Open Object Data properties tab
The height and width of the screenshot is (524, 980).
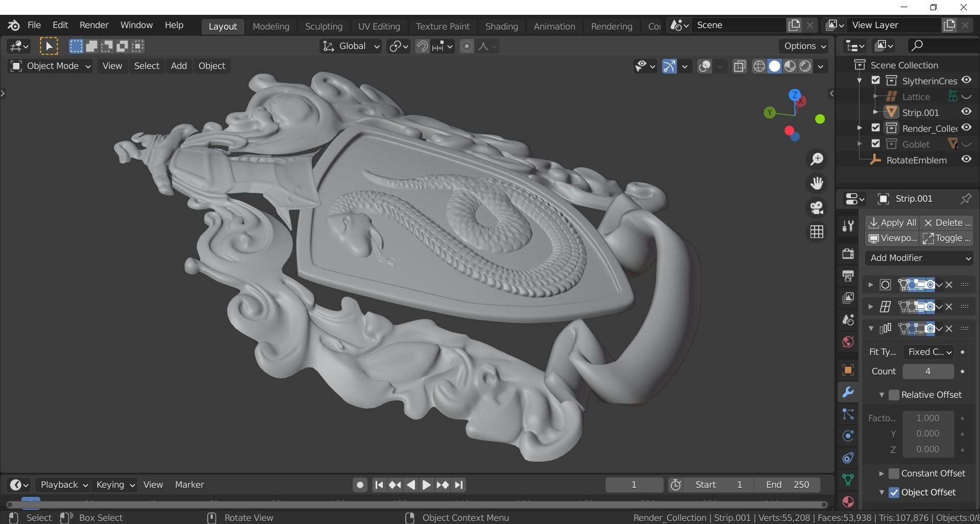pyautogui.click(x=848, y=480)
